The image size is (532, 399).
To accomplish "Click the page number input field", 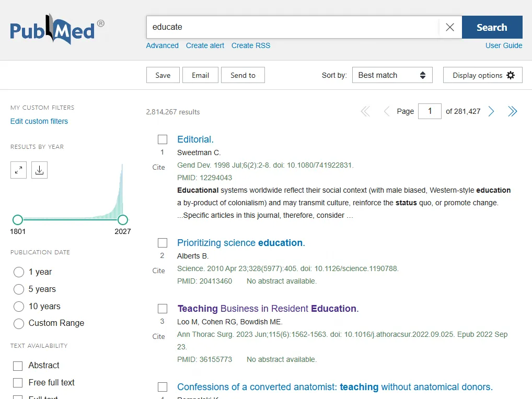I will pyautogui.click(x=430, y=111).
